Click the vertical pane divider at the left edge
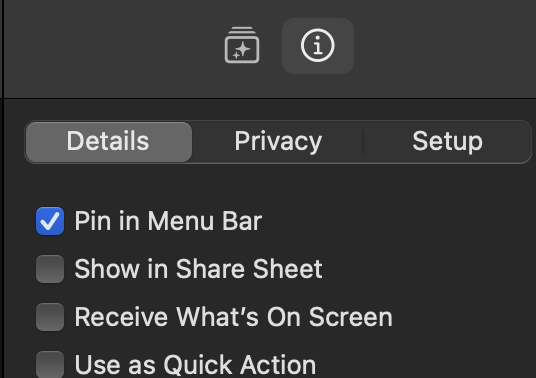 click(x=3, y=189)
